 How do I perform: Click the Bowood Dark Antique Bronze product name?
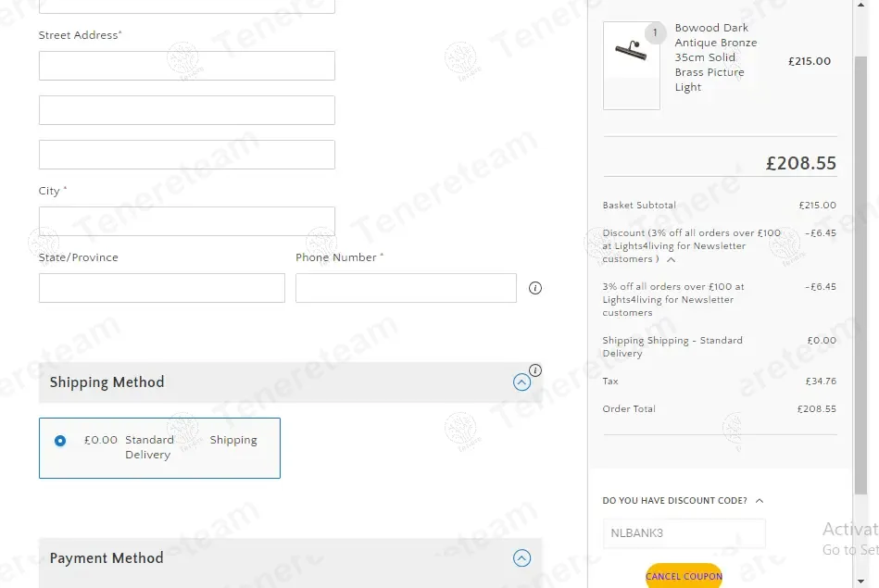[x=715, y=57]
